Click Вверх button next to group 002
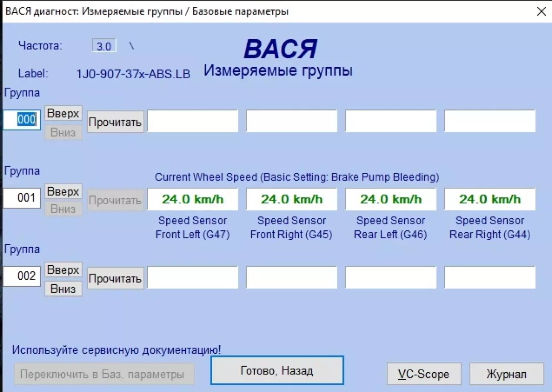 [63, 269]
